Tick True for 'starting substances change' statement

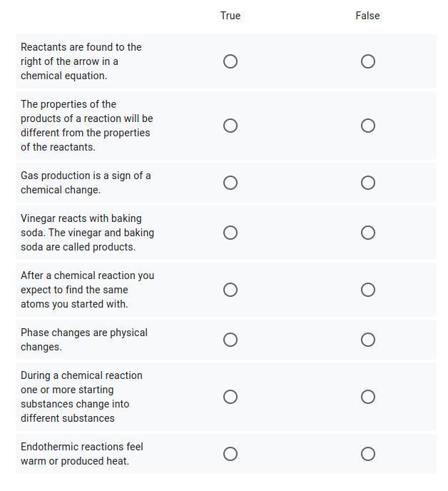coord(230,397)
